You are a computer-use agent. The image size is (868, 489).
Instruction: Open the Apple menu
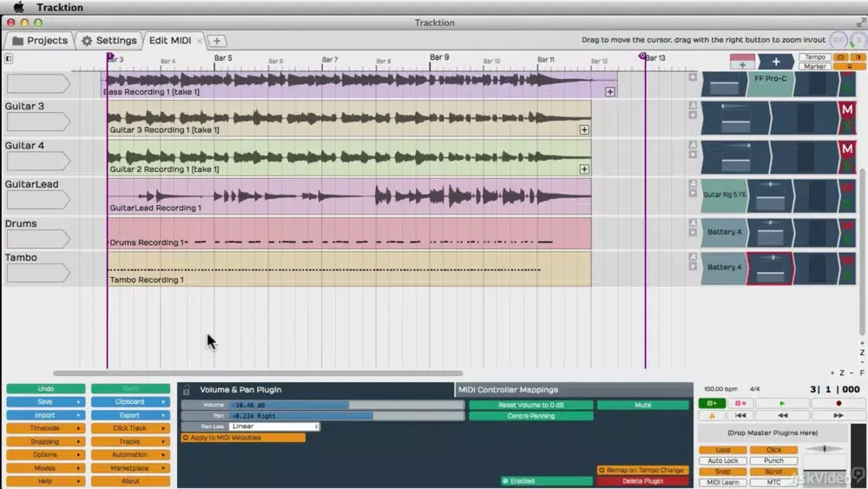(18, 7)
